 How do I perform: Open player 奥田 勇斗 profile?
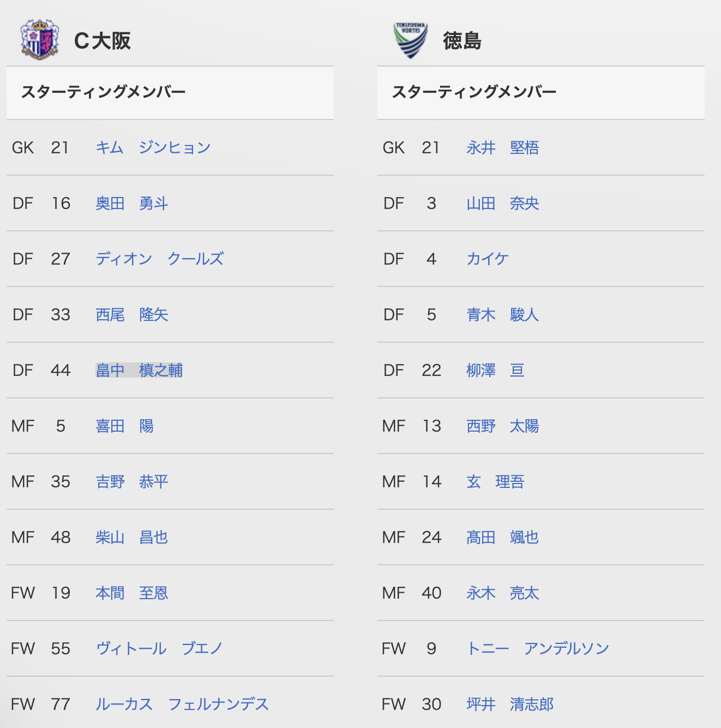(132, 204)
